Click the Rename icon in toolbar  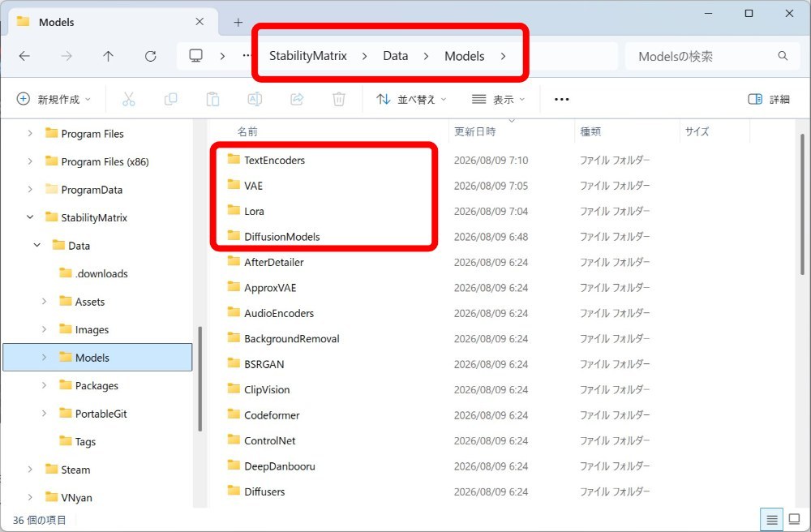(x=255, y=99)
